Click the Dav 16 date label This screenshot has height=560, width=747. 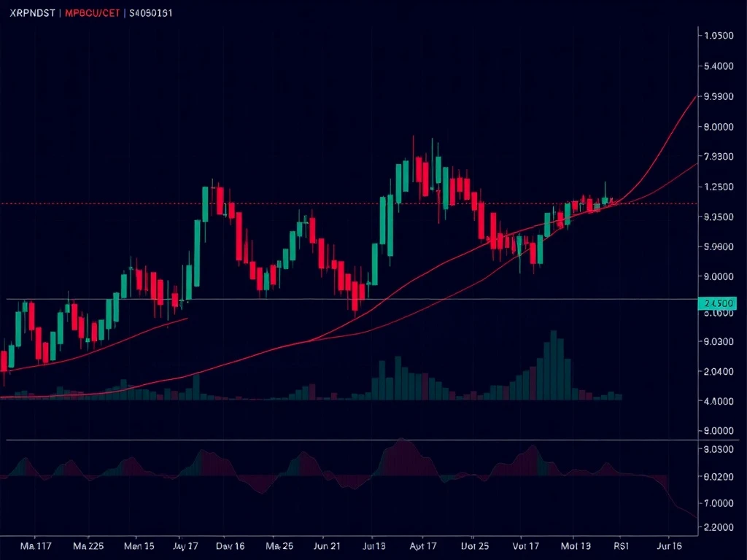[230, 545]
